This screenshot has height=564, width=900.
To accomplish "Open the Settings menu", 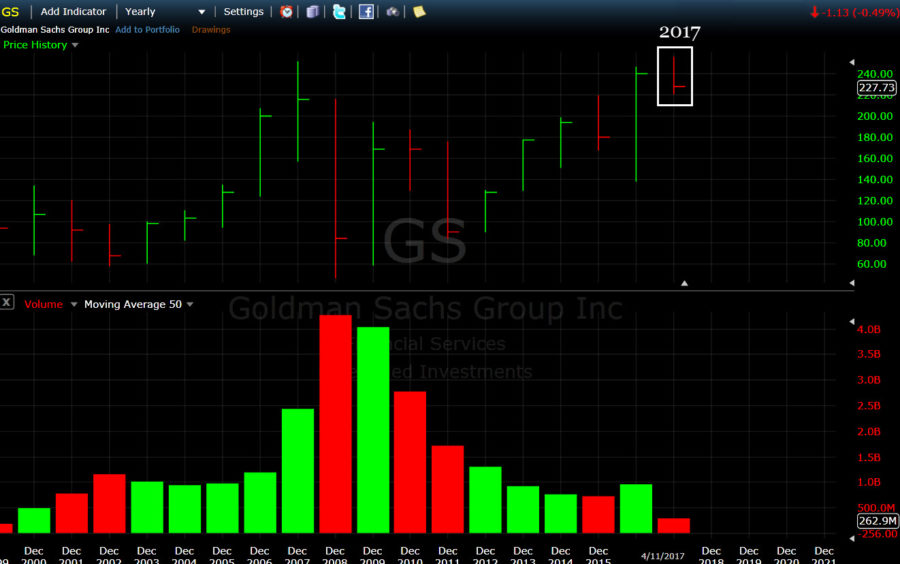I will [243, 11].
